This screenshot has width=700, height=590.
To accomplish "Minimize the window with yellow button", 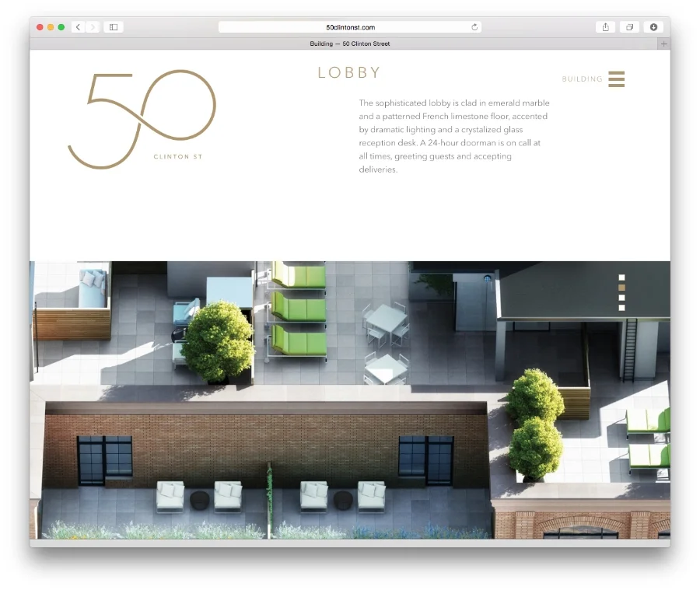I will coord(51,27).
